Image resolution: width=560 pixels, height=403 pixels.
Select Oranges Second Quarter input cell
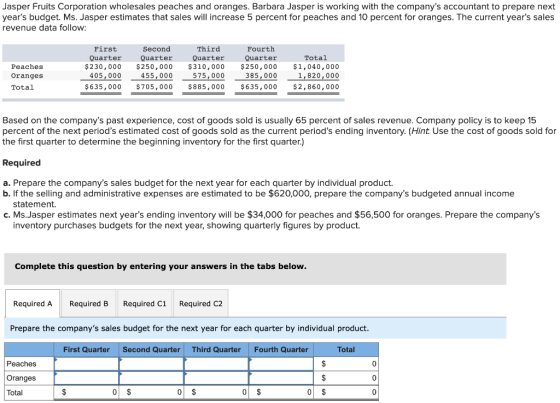151,378
